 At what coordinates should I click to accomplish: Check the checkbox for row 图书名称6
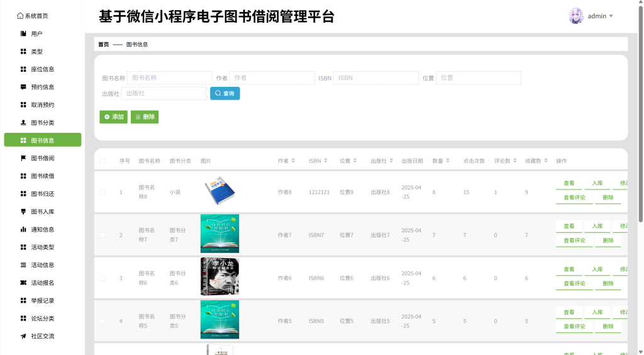click(x=103, y=278)
